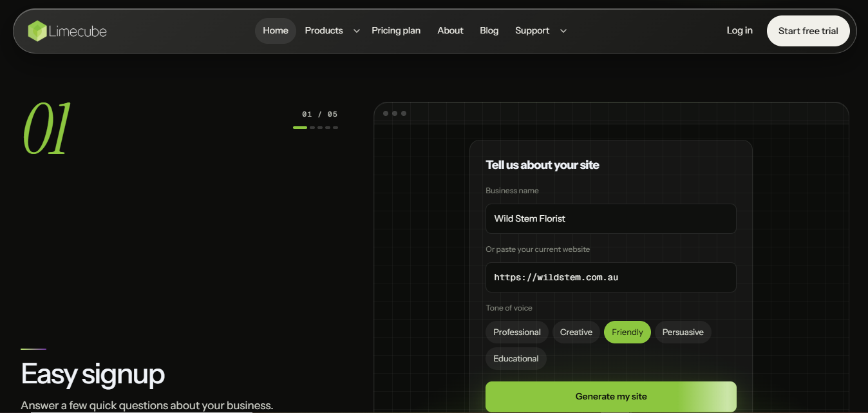
Task: Go to the Pricing plan page
Action: click(x=396, y=31)
